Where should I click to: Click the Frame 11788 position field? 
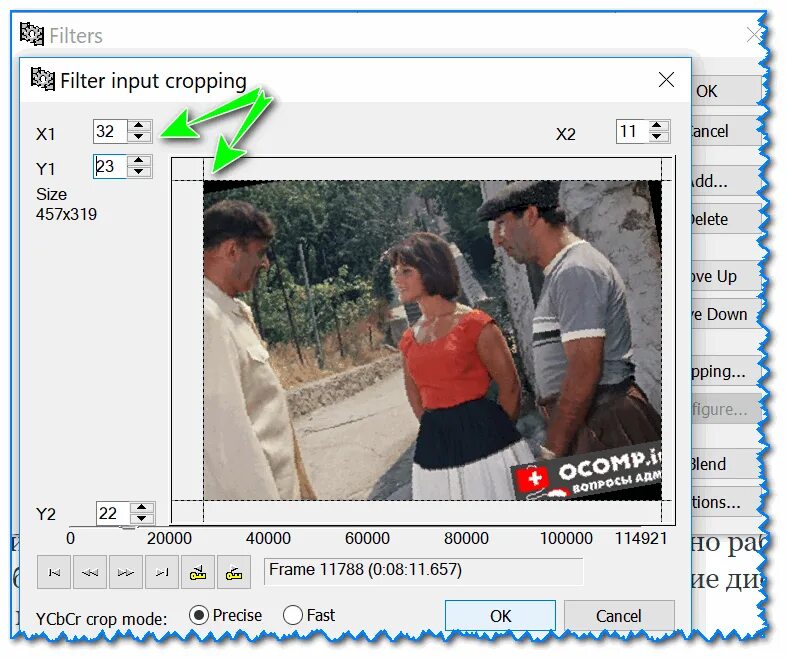(424, 571)
